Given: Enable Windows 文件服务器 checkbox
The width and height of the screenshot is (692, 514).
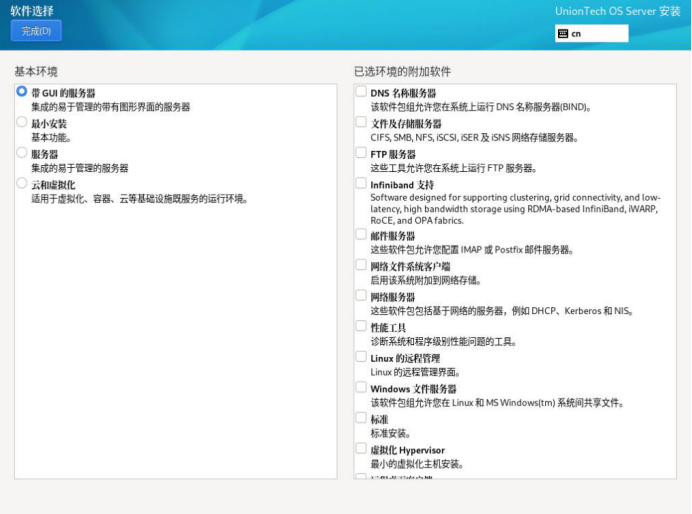Looking at the screenshot, I should pyautogui.click(x=361, y=387).
